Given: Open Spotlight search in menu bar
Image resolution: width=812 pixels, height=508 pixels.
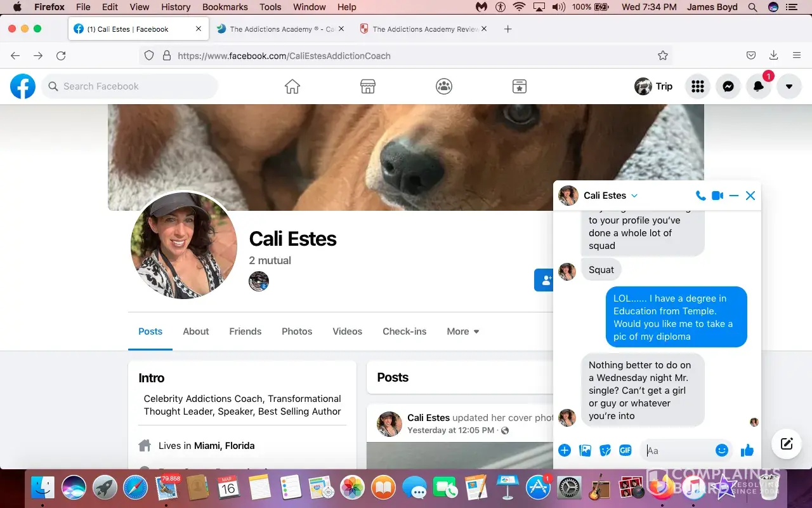Looking at the screenshot, I should tap(753, 8).
